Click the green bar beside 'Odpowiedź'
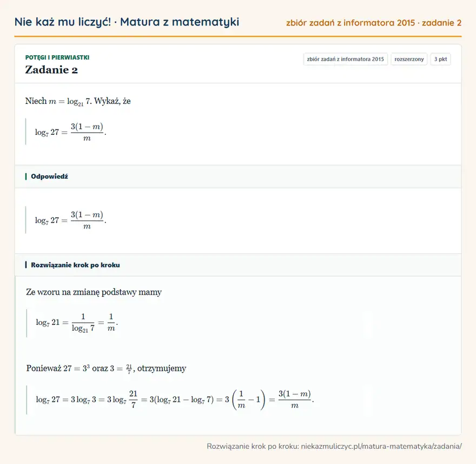The image size is (476, 464). [x=26, y=177]
